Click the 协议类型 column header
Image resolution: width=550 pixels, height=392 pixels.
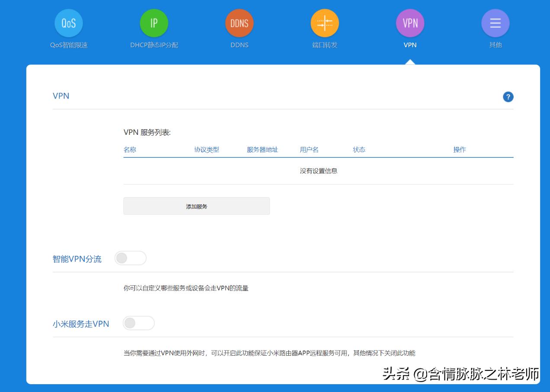(207, 149)
